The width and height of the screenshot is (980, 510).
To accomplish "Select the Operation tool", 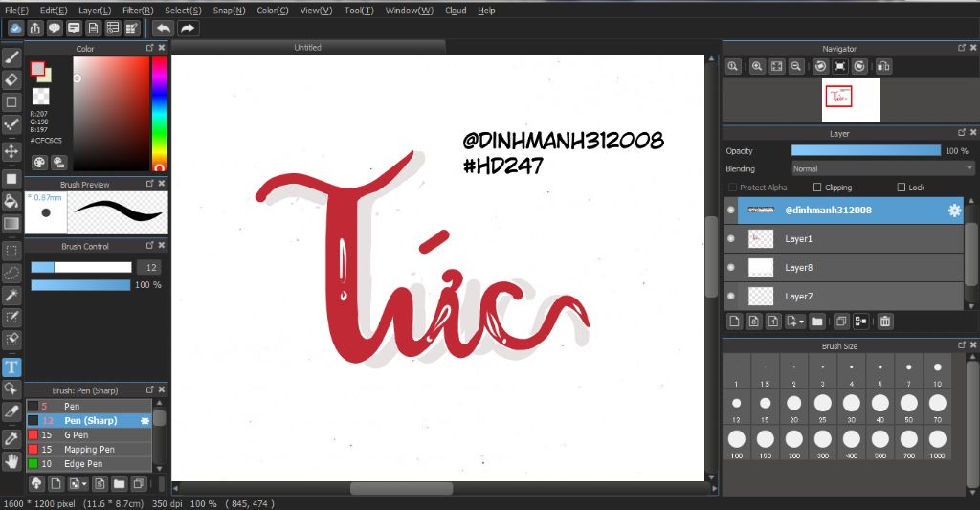I will [x=11, y=388].
